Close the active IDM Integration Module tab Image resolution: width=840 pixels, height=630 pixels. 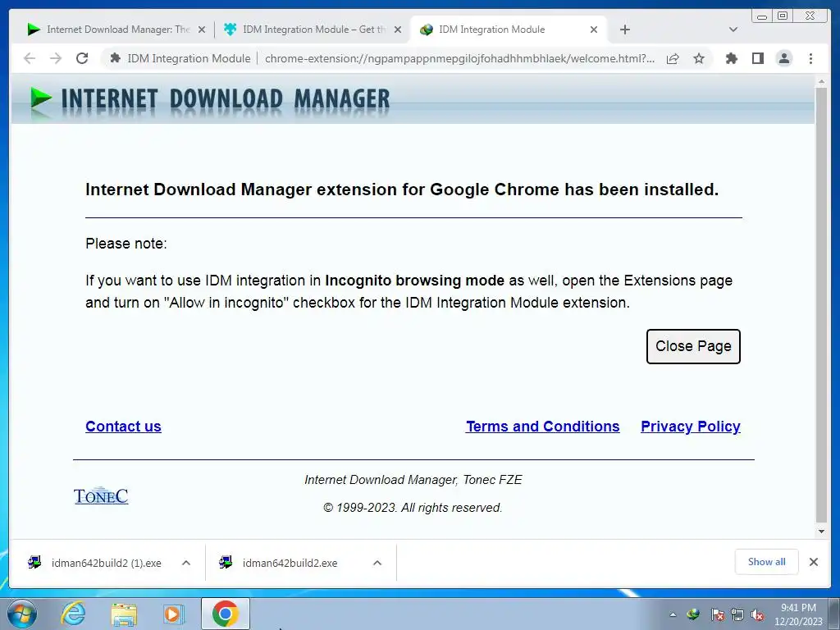[594, 30]
